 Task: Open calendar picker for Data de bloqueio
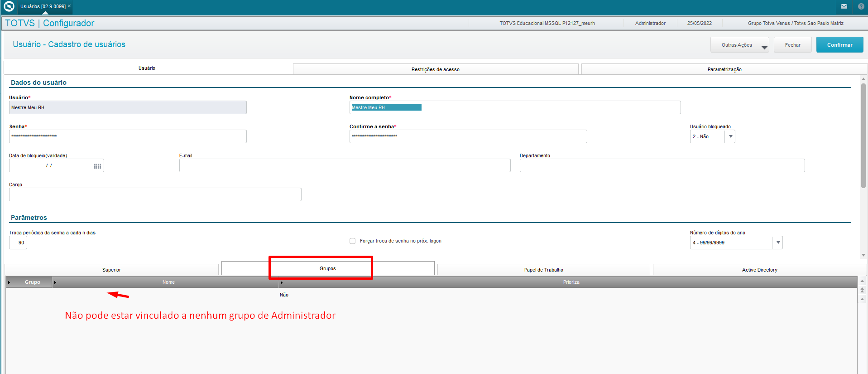97,166
